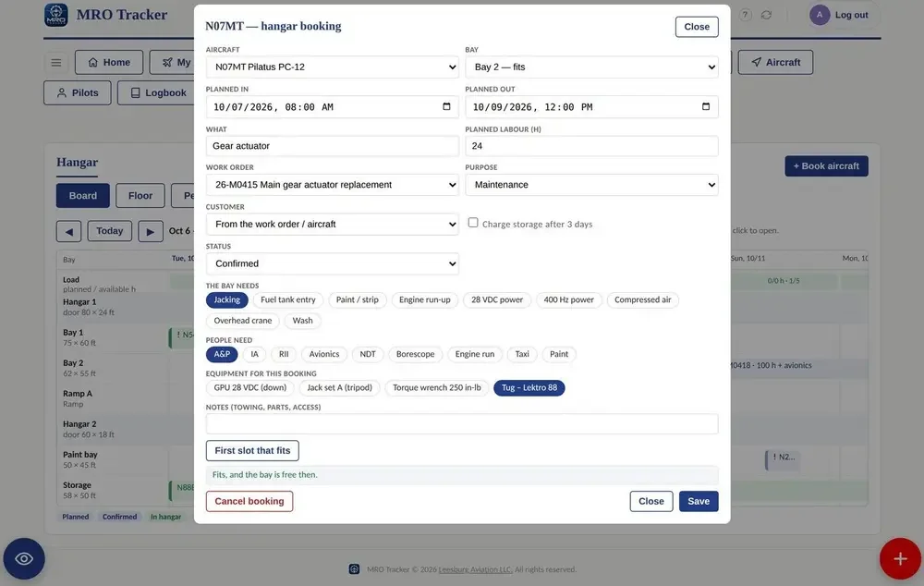The height and width of the screenshot is (586, 924).
Task: Toggle Charge storage after 3 days checkbox
Action: coord(473,223)
